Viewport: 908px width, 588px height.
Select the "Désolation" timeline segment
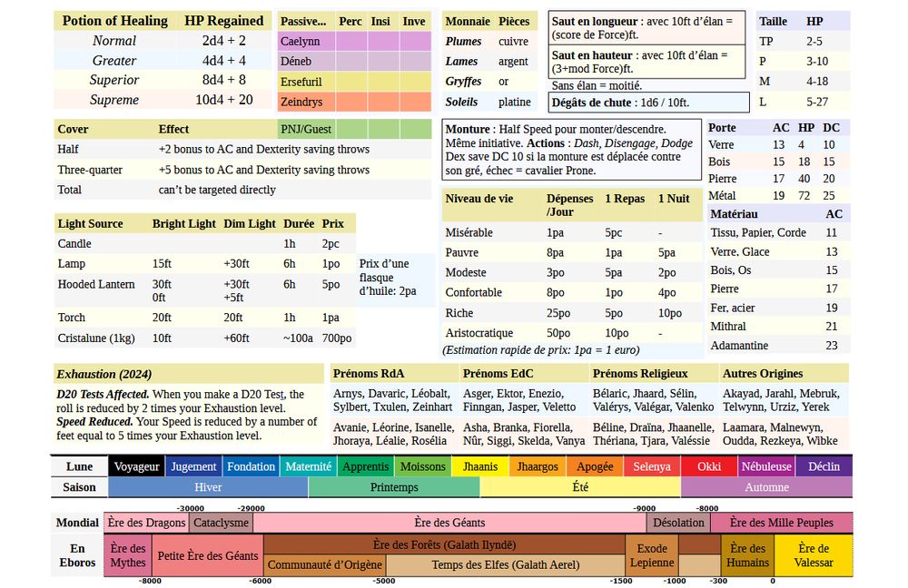[x=679, y=523]
